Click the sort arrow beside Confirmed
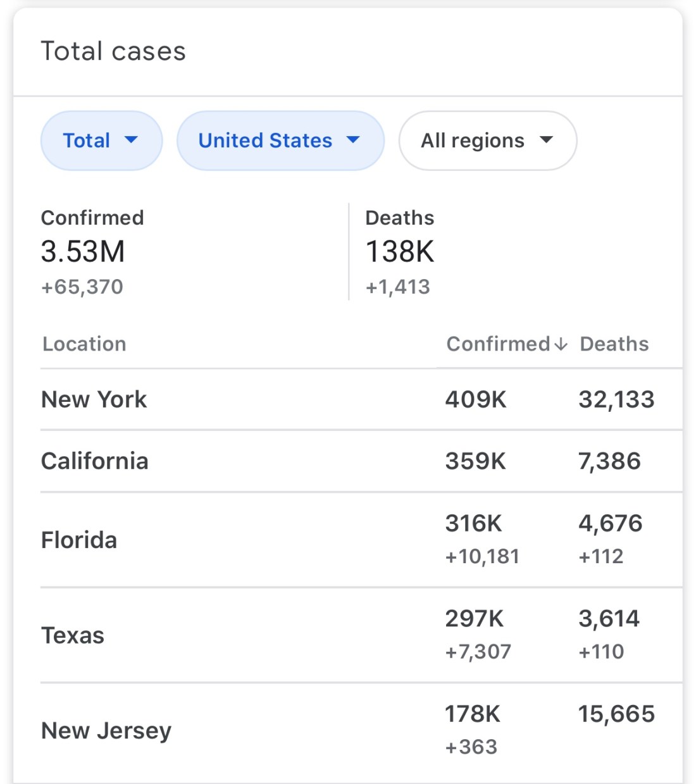696x784 pixels. [x=561, y=344]
